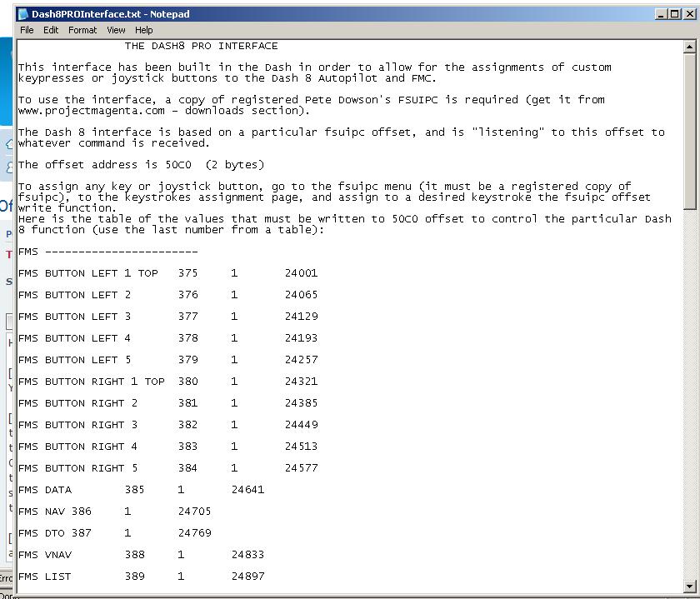Click value 24065 in BUTTON LEFT 2 row

pos(302,295)
